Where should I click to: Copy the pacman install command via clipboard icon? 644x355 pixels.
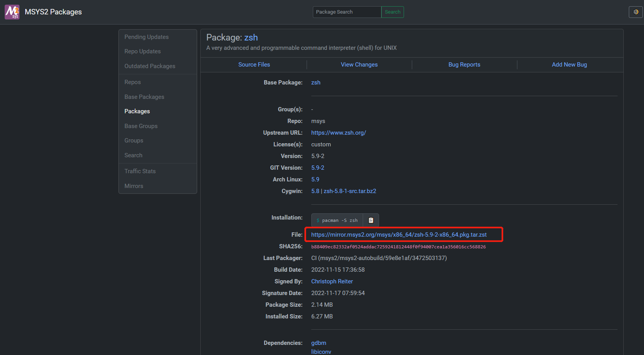pyautogui.click(x=371, y=220)
